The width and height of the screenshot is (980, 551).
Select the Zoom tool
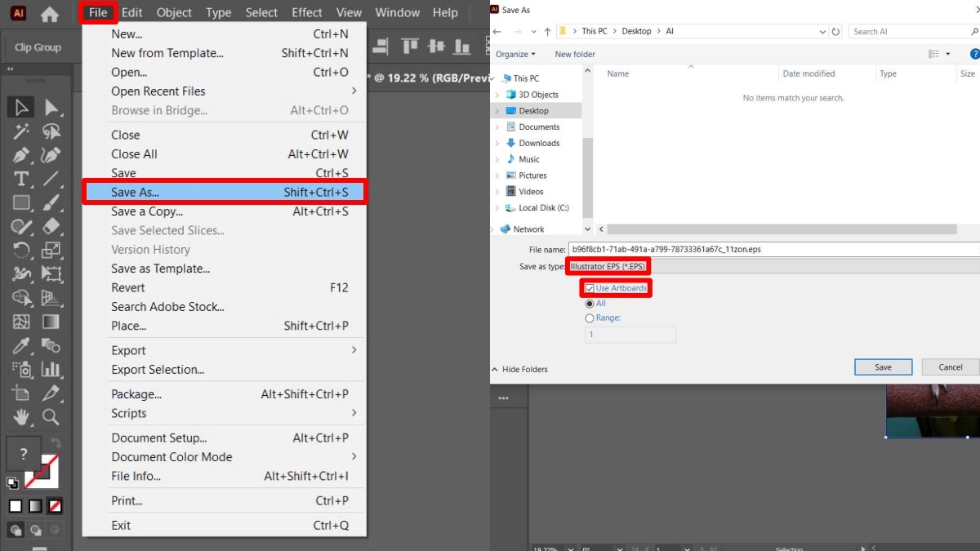coord(51,417)
